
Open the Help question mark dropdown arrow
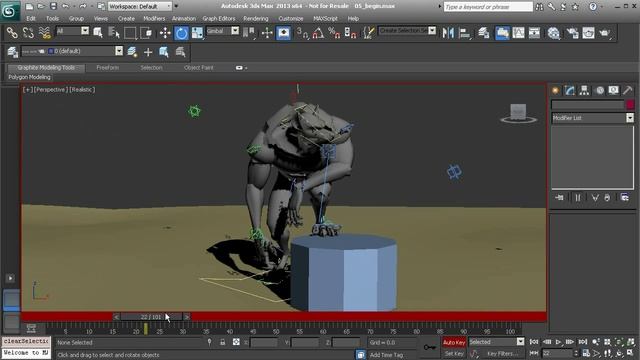(602, 7)
